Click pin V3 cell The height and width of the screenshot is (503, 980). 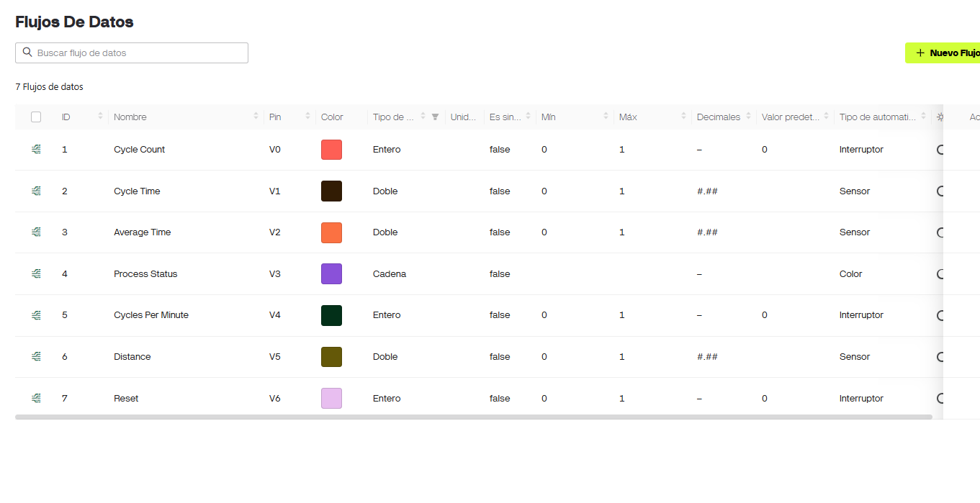click(275, 273)
